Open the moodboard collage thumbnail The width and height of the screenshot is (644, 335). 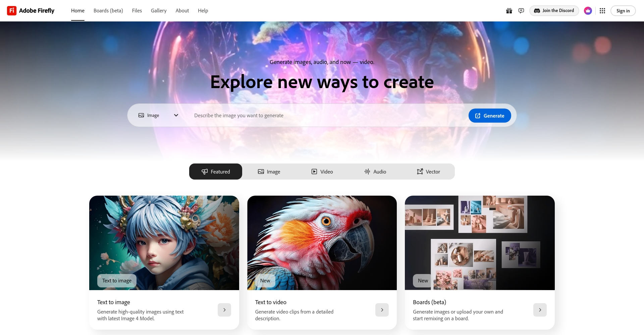coord(480,243)
